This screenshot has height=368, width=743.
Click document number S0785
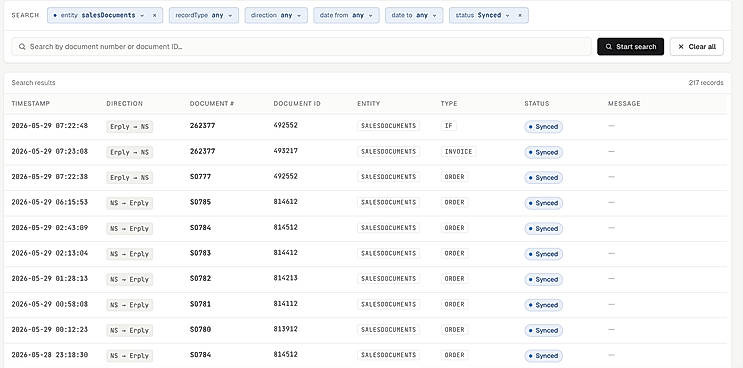coord(200,202)
